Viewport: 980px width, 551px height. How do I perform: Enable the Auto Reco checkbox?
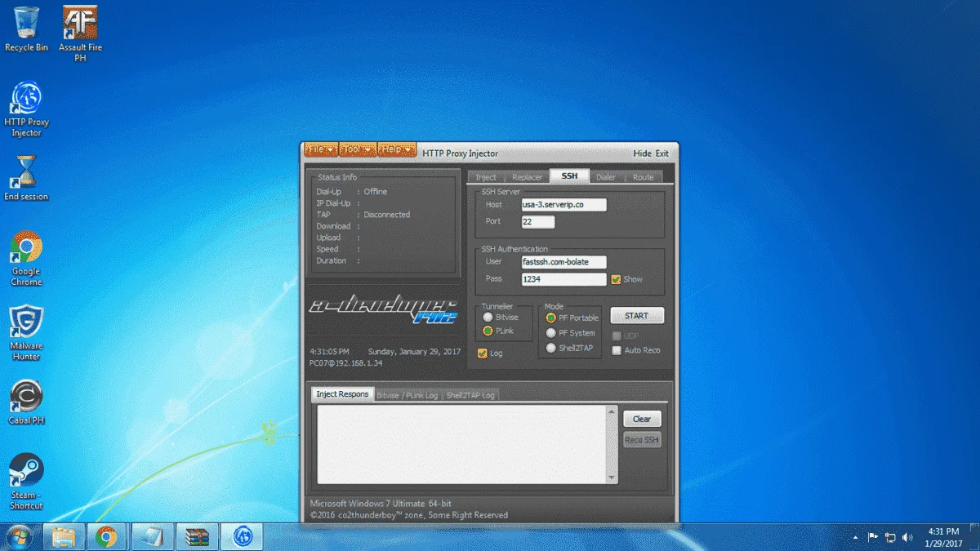616,350
